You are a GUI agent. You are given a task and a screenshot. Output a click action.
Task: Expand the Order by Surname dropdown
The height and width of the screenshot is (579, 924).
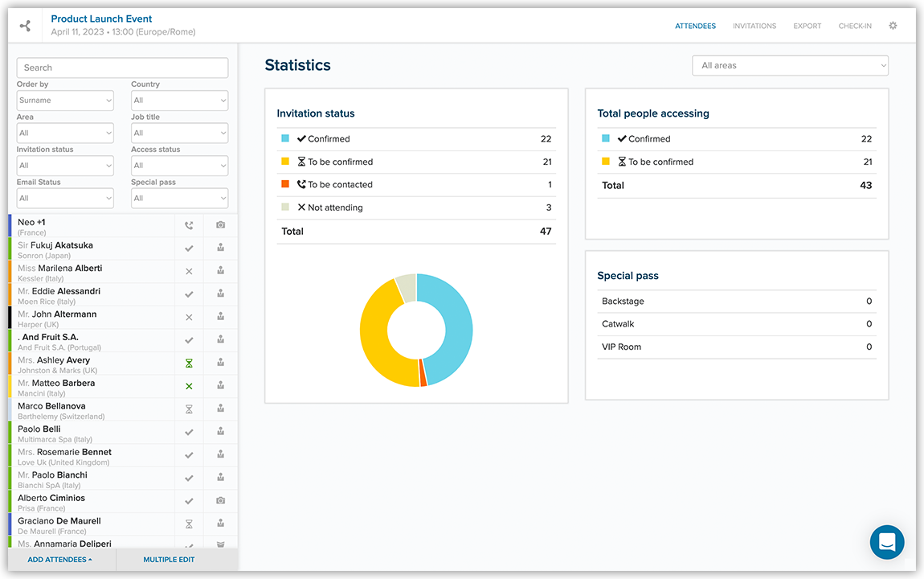(x=65, y=101)
